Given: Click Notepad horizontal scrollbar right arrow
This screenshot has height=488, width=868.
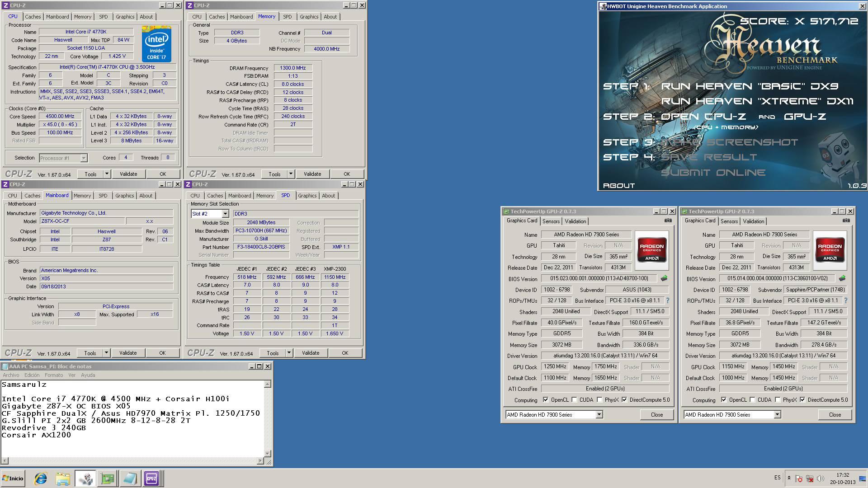Looking at the screenshot, I should click(x=260, y=461).
